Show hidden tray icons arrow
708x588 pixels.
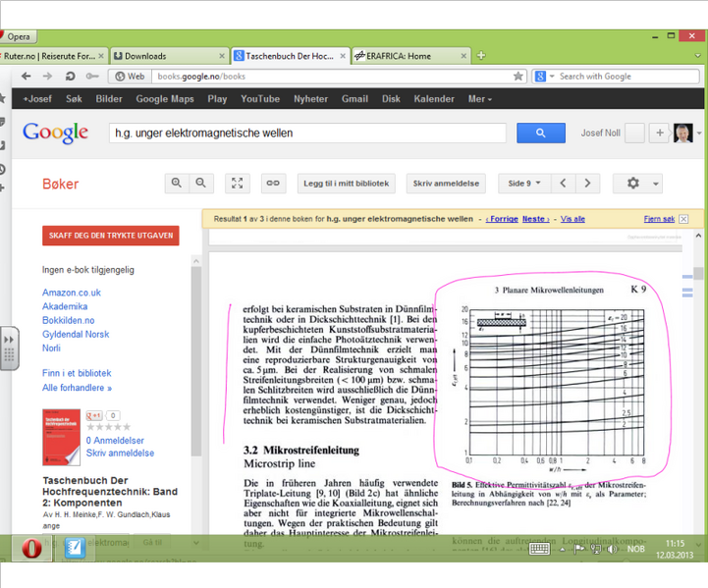(562, 549)
